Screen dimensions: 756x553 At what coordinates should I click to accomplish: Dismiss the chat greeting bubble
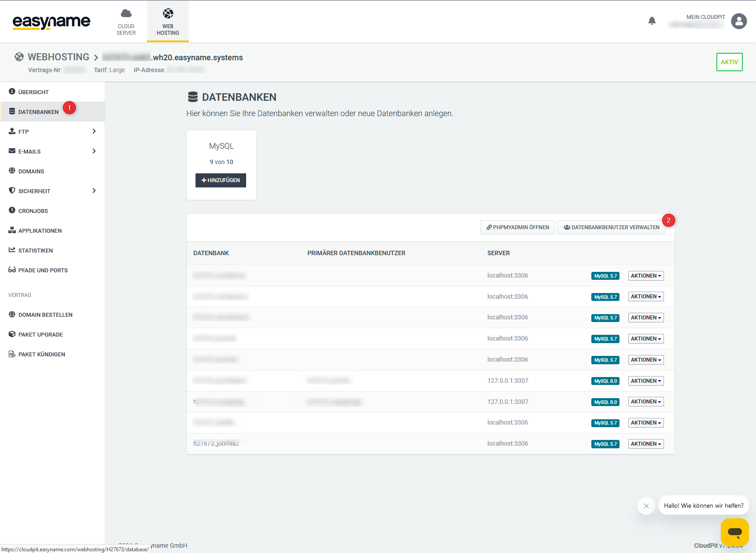[646, 506]
